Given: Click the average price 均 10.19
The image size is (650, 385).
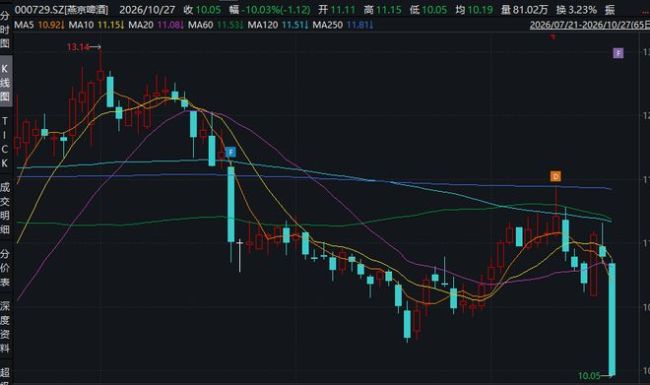Looking at the screenshot, I should tap(474, 10).
